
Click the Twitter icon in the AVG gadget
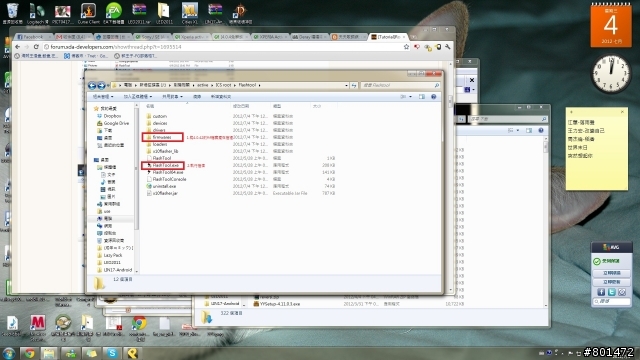[611, 292]
